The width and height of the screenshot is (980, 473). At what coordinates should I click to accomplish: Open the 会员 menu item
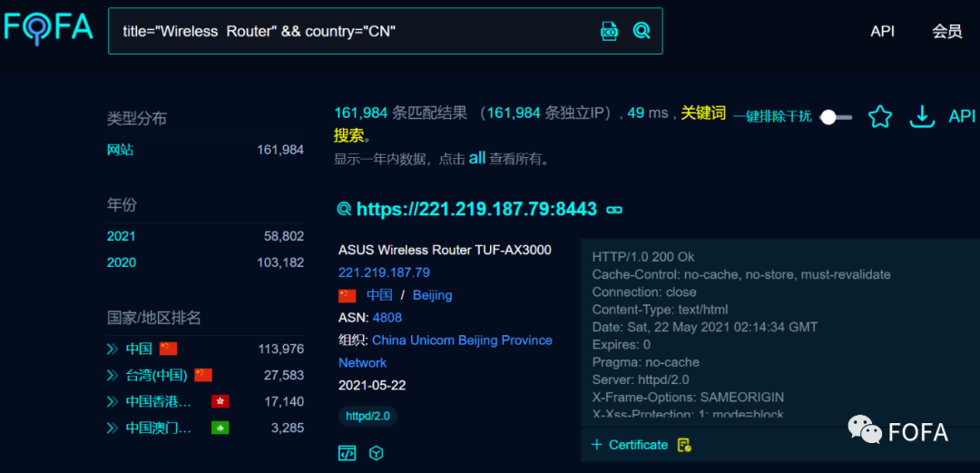[x=946, y=31]
